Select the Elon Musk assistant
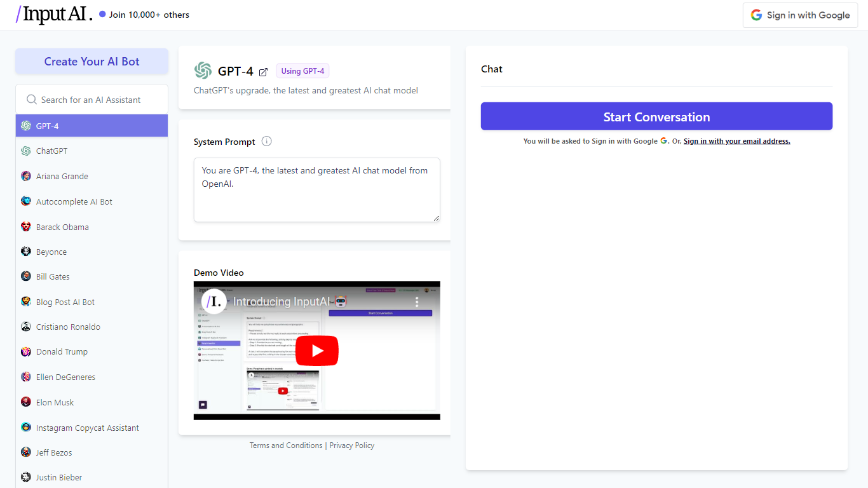The height and width of the screenshot is (488, 868). click(x=92, y=402)
